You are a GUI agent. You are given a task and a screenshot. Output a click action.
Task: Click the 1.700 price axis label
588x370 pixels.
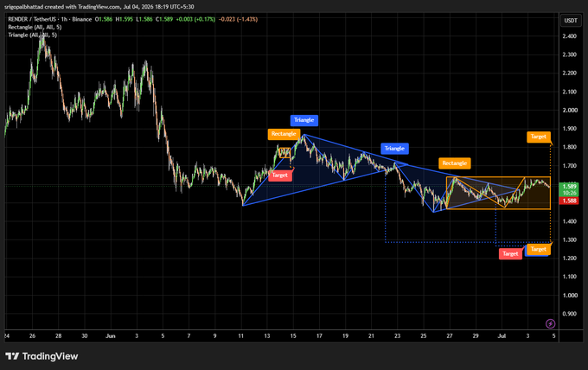coord(570,166)
